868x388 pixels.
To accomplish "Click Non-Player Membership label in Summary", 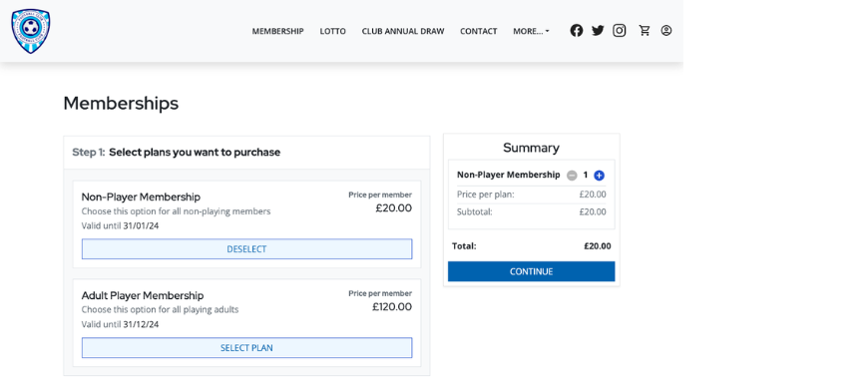I will pyautogui.click(x=508, y=175).
